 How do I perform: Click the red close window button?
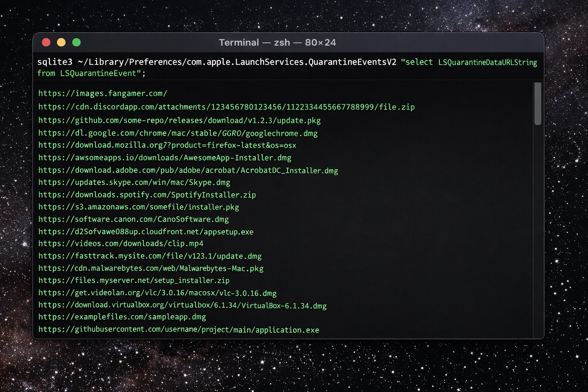(x=46, y=42)
